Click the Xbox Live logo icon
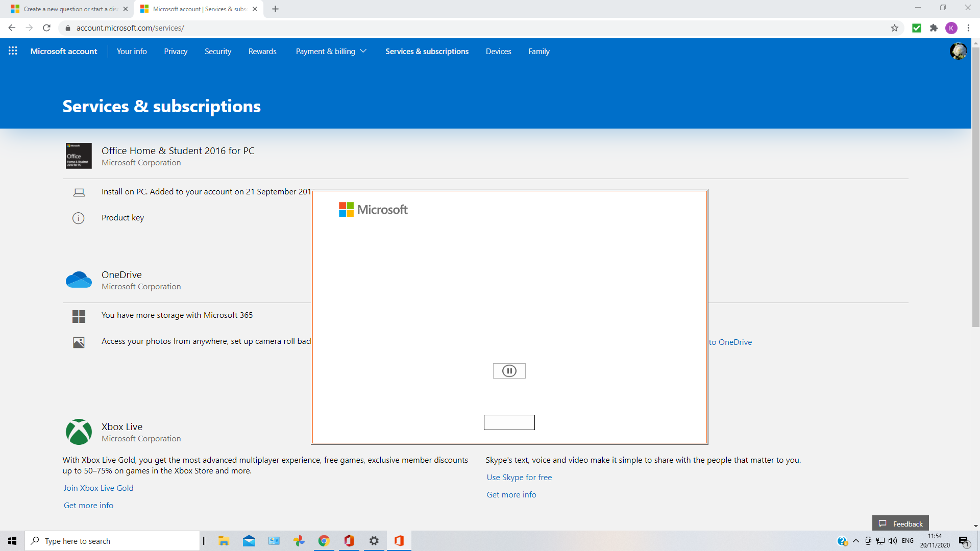980x551 pixels. pyautogui.click(x=79, y=432)
